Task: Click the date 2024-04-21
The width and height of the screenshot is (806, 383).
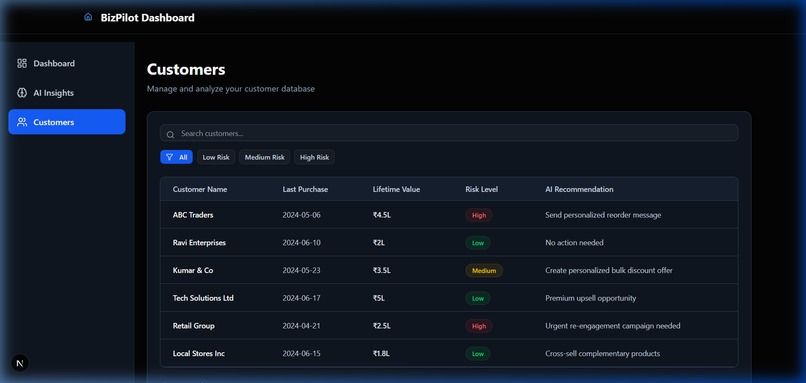Action: click(301, 326)
